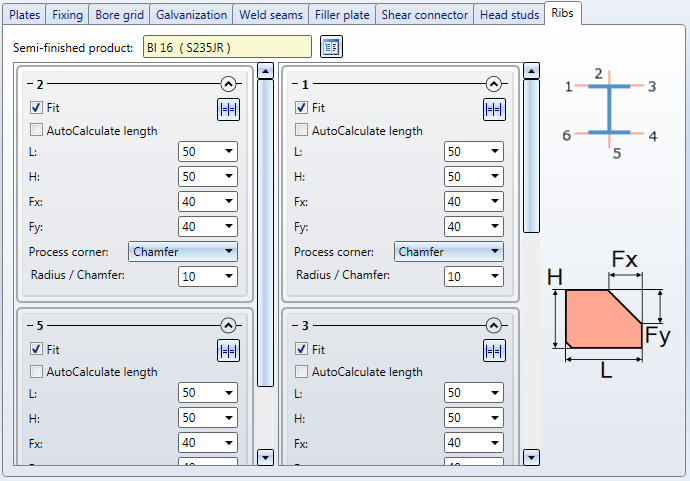Click the dimension icon in rib 5 panel
The image size is (690, 481).
[228, 351]
